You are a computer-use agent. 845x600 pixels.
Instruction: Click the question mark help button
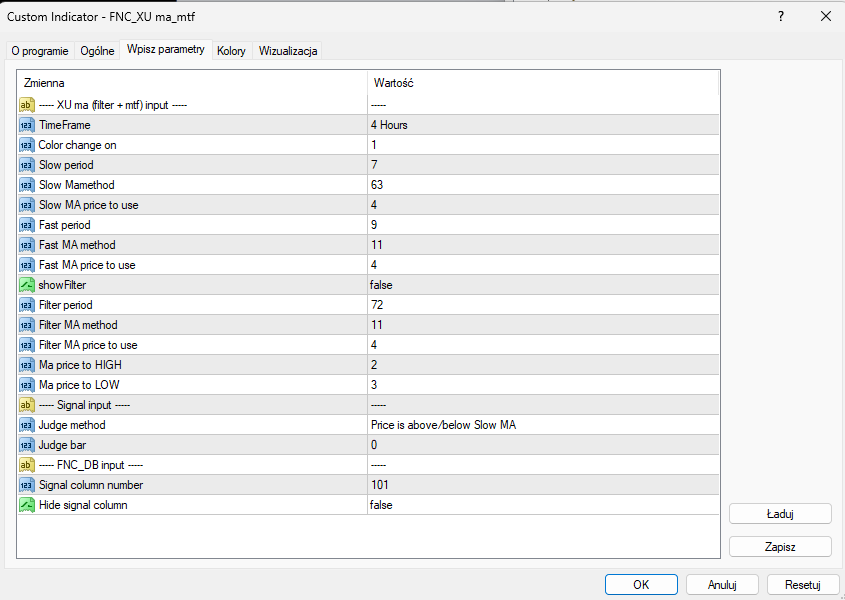coord(781,16)
